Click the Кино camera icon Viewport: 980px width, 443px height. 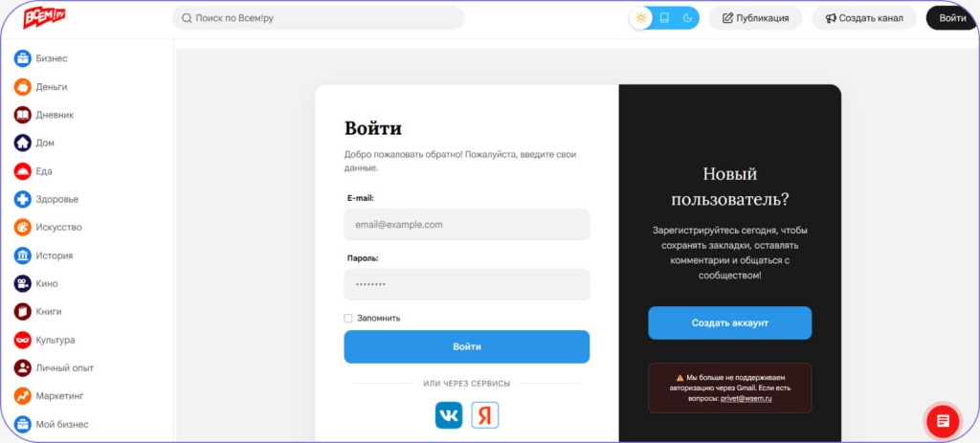23,283
